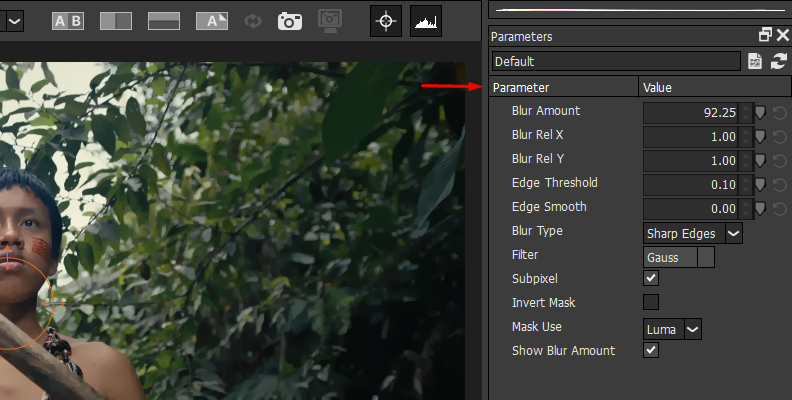Screen dimensions: 792x400
Task: Reset Blur Rel Y with its undo arrow
Action: coord(780,161)
